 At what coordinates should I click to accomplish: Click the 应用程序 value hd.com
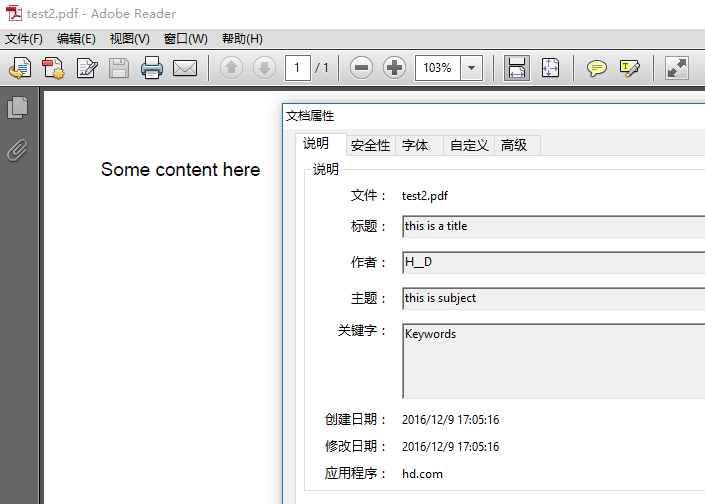(x=422, y=474)
